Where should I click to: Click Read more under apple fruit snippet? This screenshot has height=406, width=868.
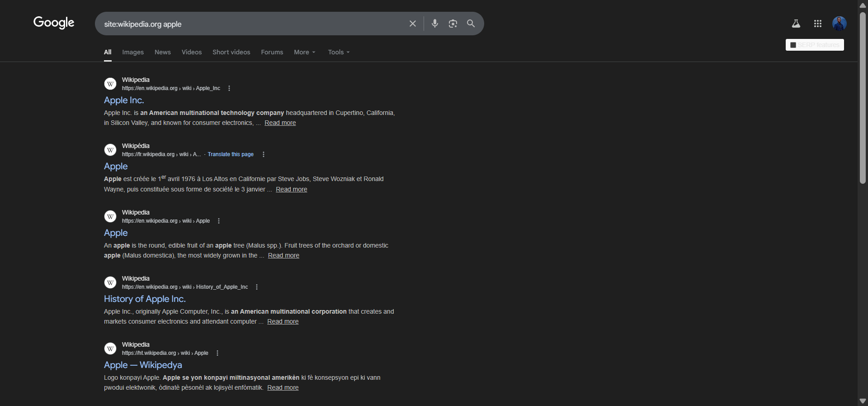pos(283,255)
